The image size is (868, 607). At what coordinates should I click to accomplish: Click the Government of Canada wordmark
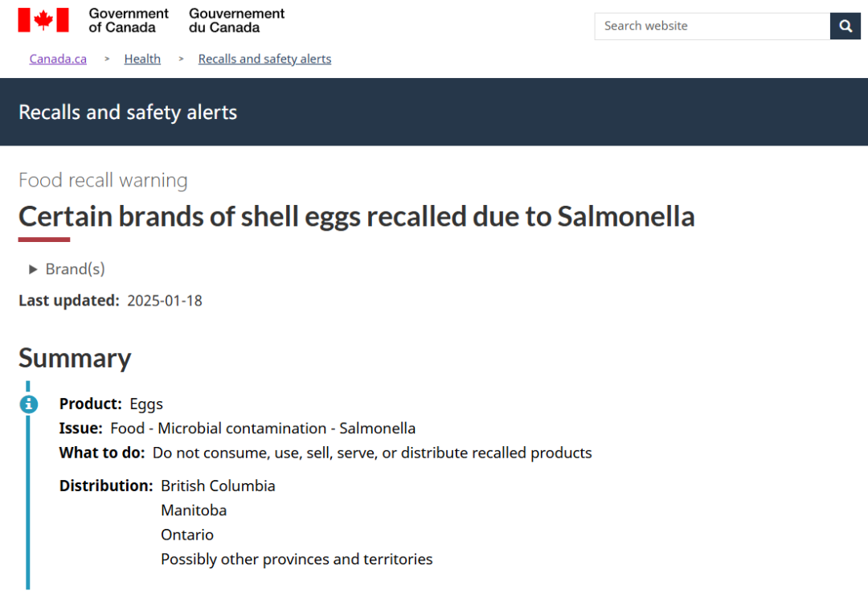tap(129, 20)
